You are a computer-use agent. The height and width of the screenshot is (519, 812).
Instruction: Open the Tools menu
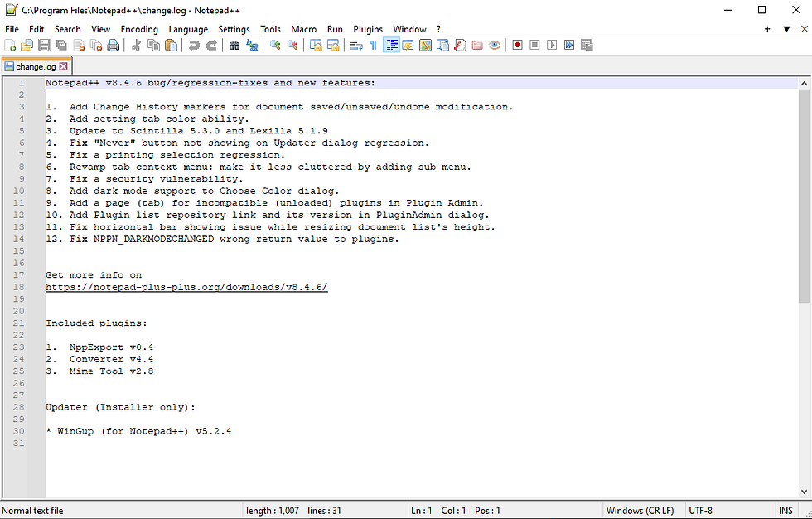click(x=270, y=29)
